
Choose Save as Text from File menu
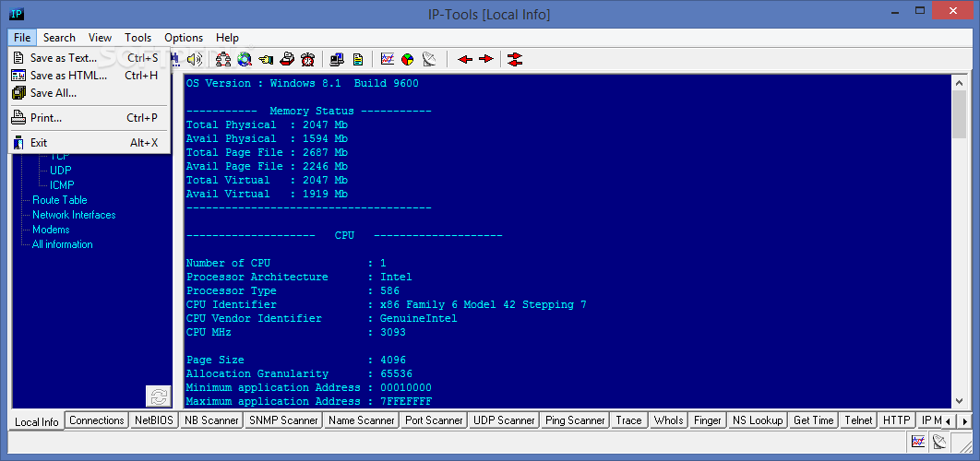(x=90, y=58)
